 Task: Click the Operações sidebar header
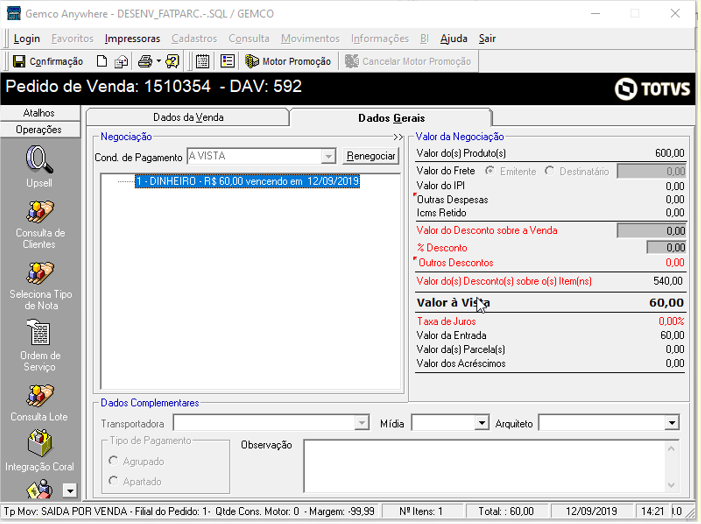click(x=39, y=129)
